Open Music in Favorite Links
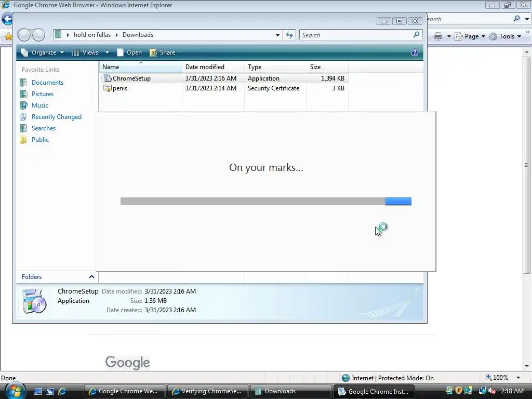The image size is (532, 399). point(39,105)
